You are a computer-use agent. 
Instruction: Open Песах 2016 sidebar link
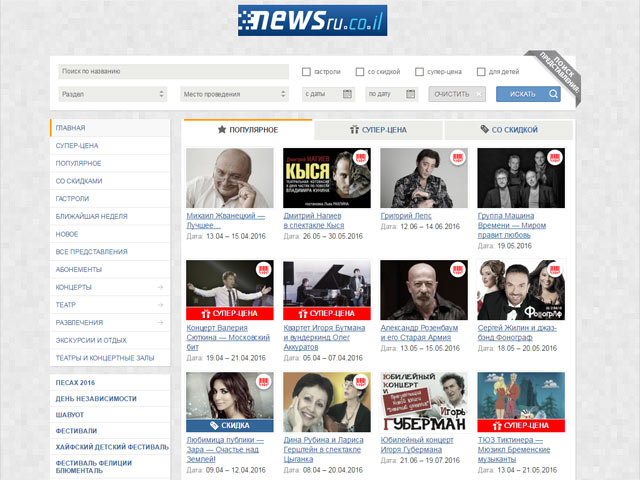(x=75, y=383)
